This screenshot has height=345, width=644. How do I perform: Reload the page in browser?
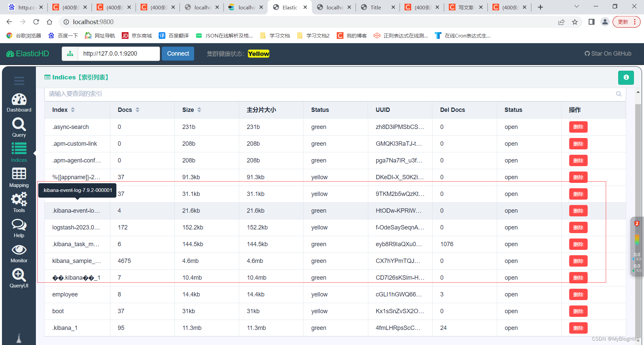click(36, 22)
